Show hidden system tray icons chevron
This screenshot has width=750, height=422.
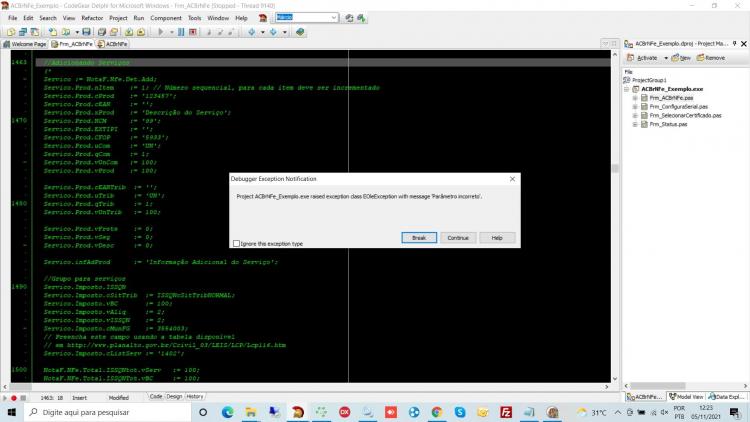[618, 412]
